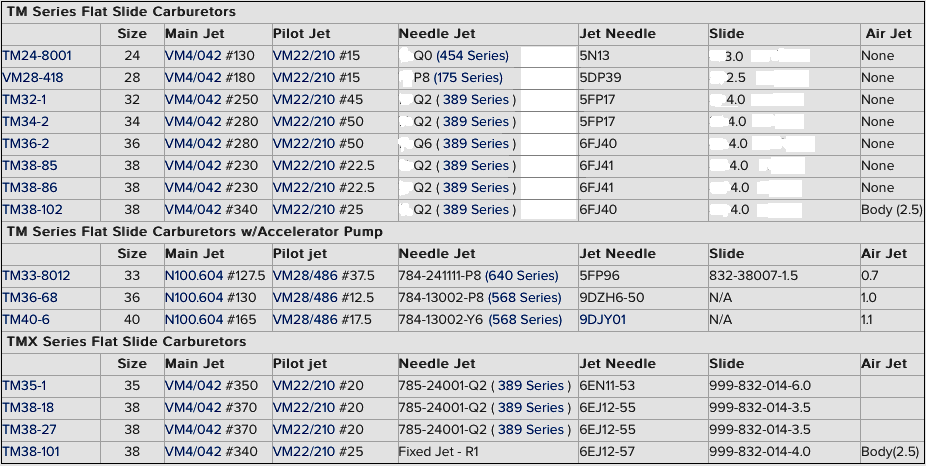Click the TM33-8012 carburetor link
The width and height of the screenshot is (926, 466).
point(36,276)
